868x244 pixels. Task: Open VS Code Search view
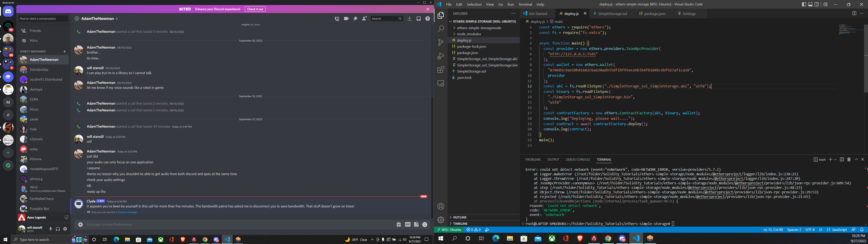[441, 29]
